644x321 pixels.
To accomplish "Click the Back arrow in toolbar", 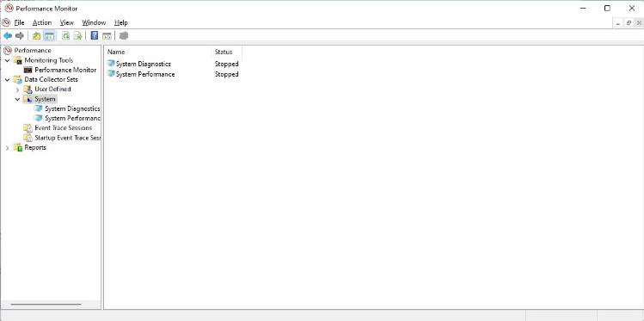I will (8, 36).
